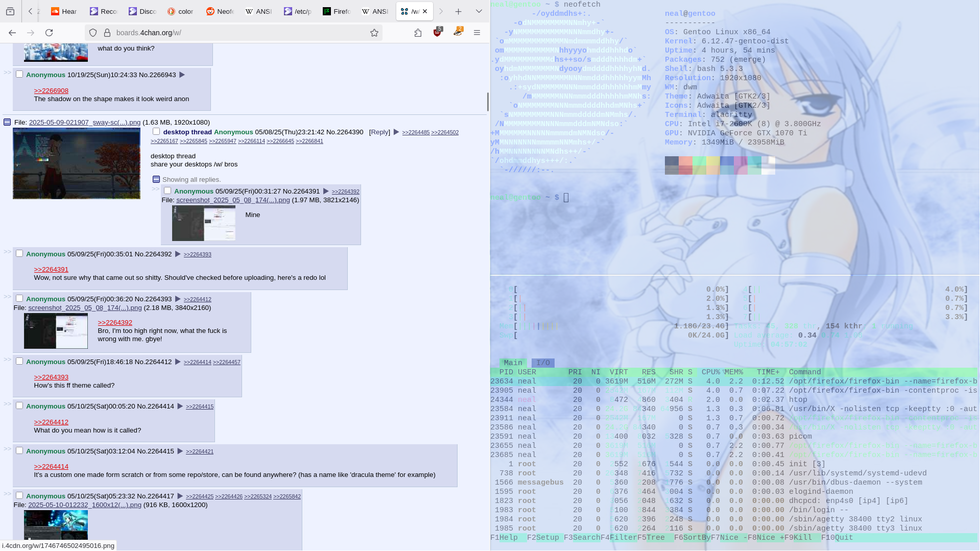Switch to the 'Disco' tab
The height and width of the screenshot is (551, 980).
click(x=142, y=11)
